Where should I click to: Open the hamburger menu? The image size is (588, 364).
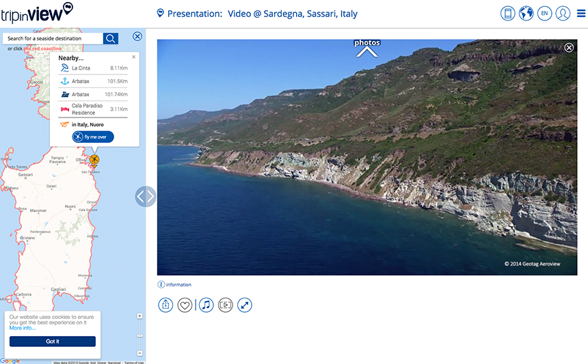[581, 14]
